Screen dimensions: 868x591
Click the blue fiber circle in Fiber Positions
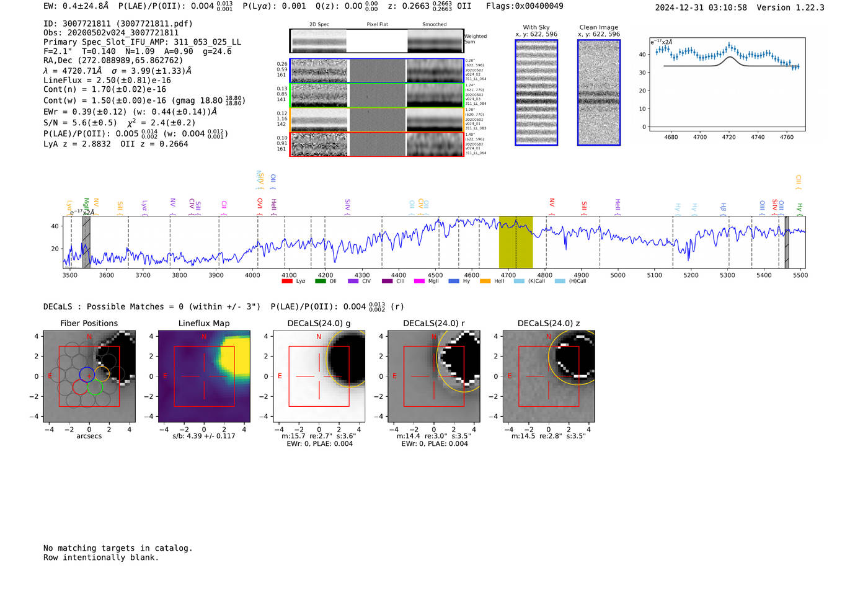click(87, 374)
